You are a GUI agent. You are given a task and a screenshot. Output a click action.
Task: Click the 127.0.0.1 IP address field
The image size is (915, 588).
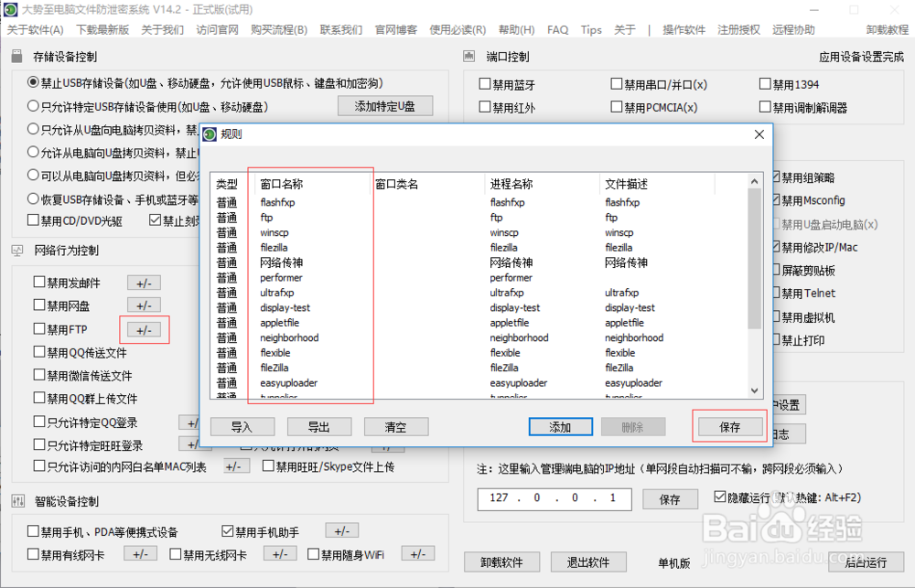[x=554, y=498]
